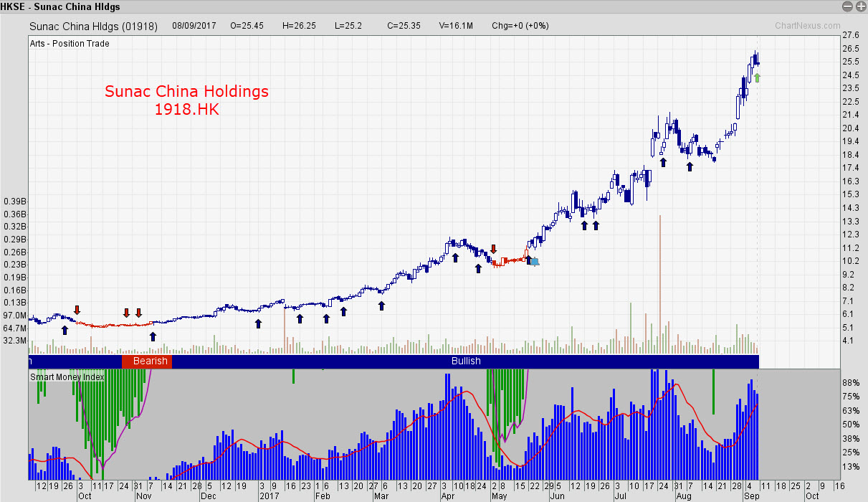Viewport: 868px width, 502px height.
Task: Click the 4.1 price axis label
Action: pos(848,341)
